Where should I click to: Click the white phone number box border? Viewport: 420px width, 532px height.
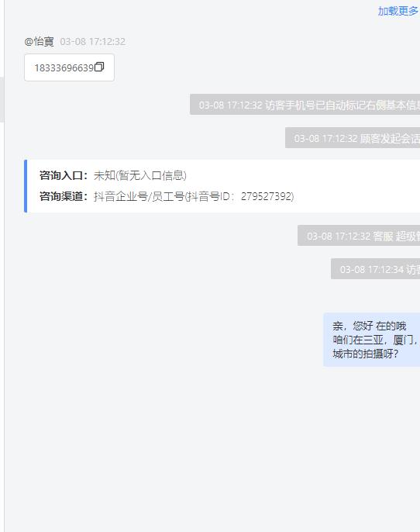[x=69, y=67]
